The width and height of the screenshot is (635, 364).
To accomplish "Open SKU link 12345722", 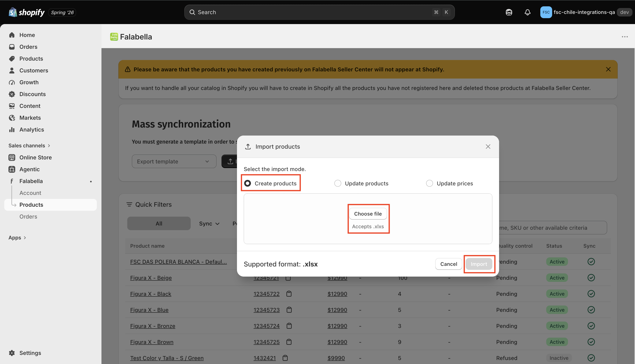I will pos(266,294).
